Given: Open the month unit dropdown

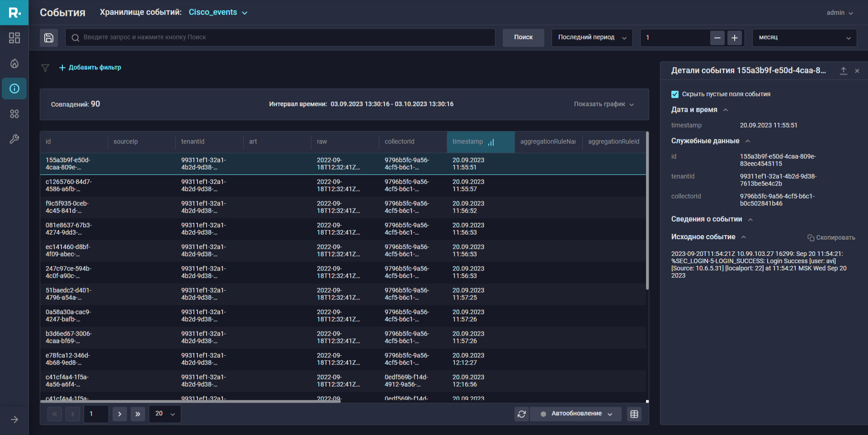Looking at the screenshot, I should click(x=804, y=38).
